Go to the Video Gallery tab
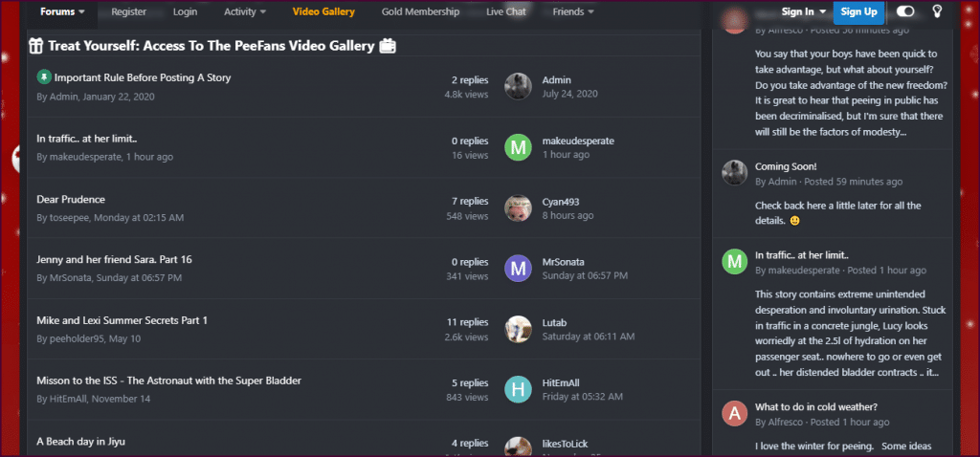This screenshot has height=457, width=980. [323, 11]
